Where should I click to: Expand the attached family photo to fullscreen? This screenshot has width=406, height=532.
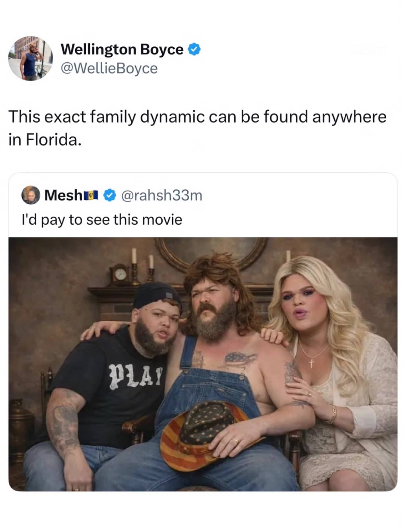(x=203, y=366)
